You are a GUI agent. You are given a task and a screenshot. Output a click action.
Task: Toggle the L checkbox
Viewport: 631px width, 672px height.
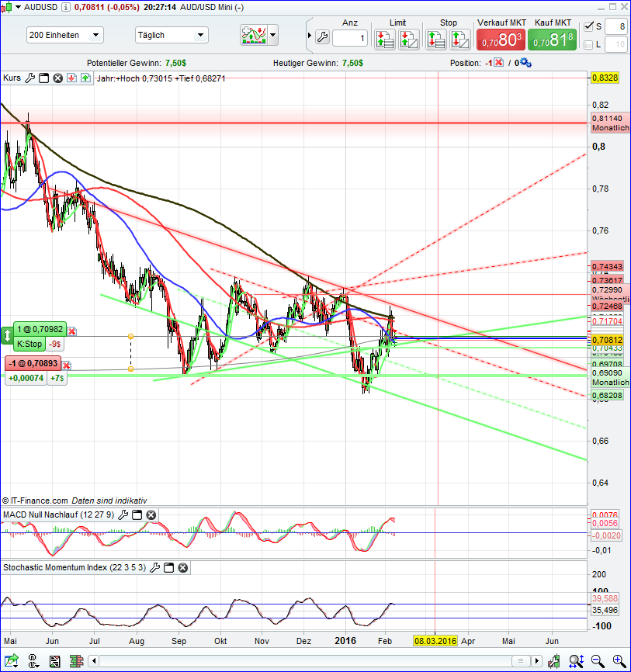588,44
